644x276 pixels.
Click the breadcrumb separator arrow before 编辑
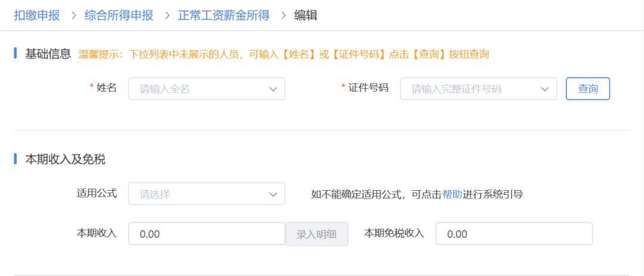(282, 15)
